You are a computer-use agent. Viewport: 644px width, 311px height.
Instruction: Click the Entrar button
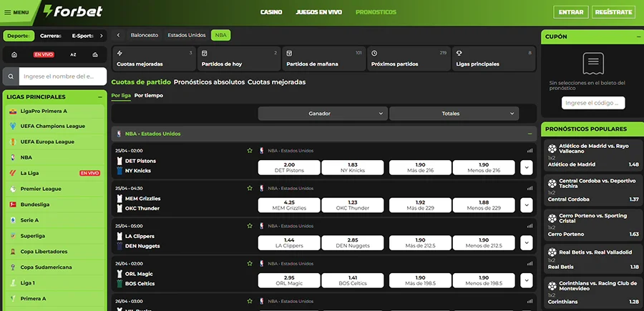(x=571, y=12)
